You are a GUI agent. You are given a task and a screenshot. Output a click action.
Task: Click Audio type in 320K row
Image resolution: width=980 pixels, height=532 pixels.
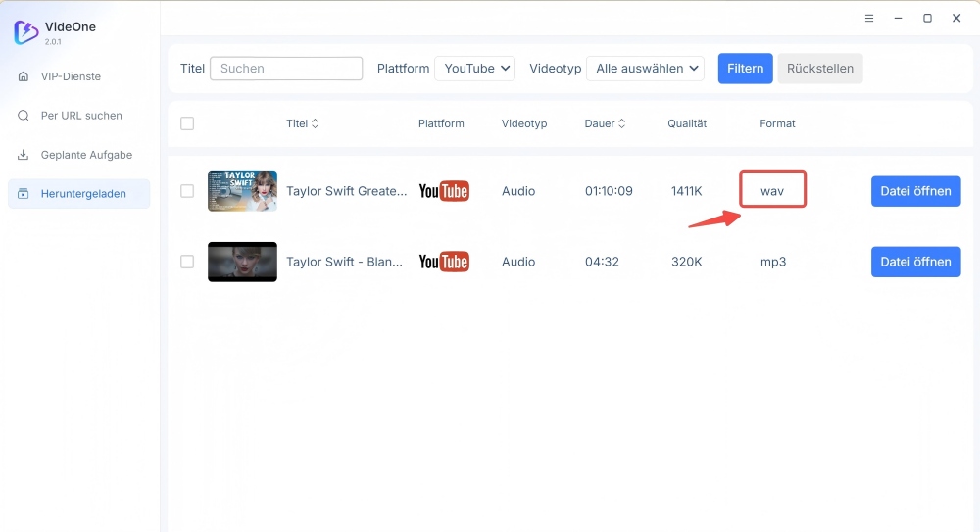[x=518, y=262]
